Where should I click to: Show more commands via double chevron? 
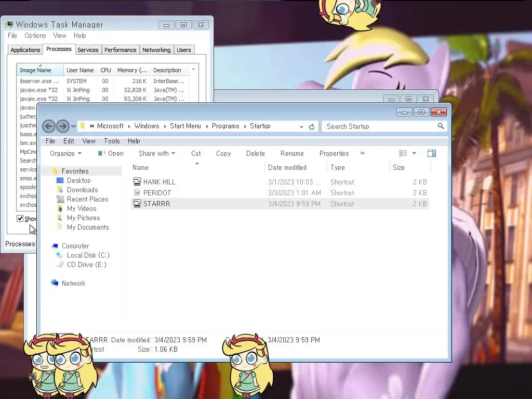pos(362,153)
